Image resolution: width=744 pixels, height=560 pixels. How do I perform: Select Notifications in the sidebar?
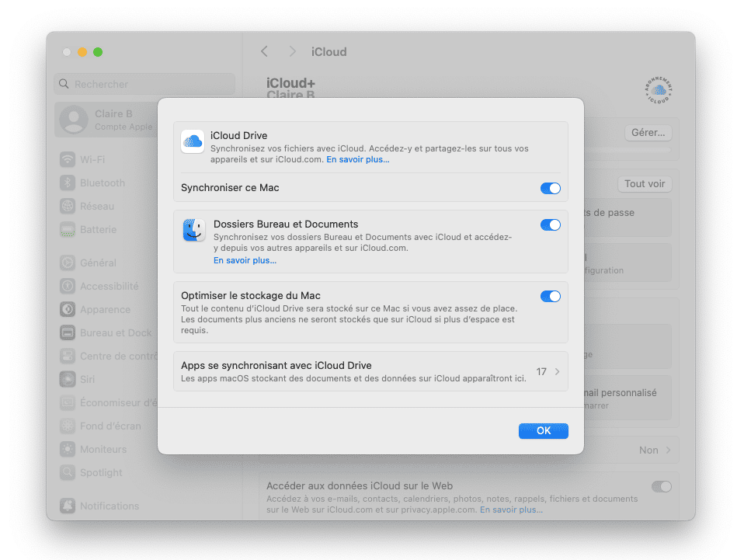click(x=110, y=506)
